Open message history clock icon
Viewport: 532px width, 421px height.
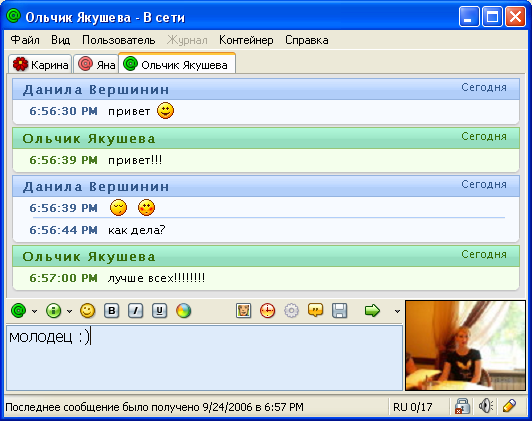[x=267, y=310]
